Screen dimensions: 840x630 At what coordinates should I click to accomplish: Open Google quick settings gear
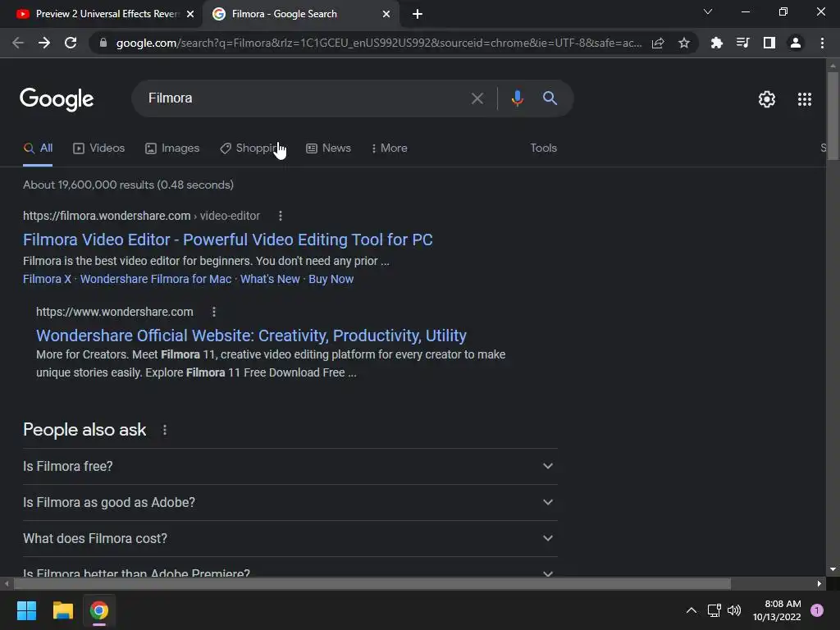coord(767,99)
